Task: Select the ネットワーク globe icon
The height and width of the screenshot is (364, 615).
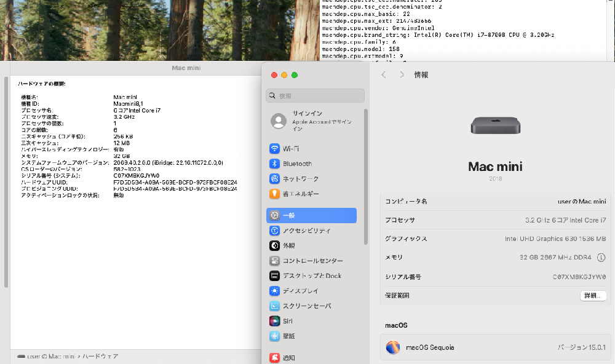Action: pyautogui.click(x=274, y=179)
